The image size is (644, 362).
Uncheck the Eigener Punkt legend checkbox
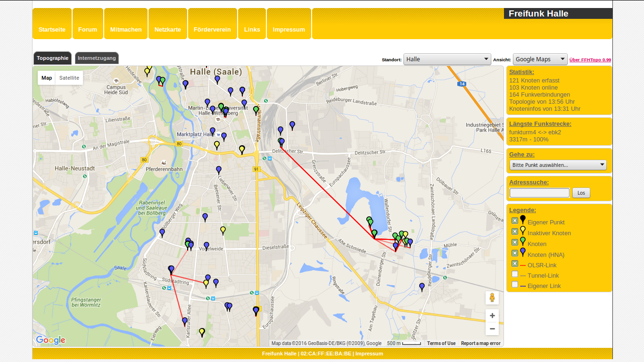tap(515, 221)
